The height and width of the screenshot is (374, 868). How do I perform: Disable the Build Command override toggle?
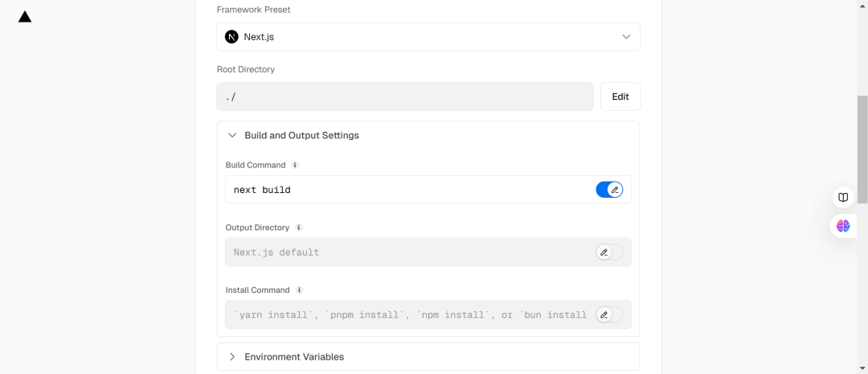[x=609, y=190]
